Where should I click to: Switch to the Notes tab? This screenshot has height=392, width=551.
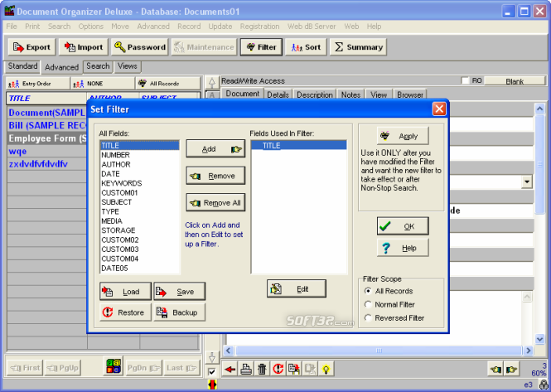pyautogui.click(x=350, y=95)
